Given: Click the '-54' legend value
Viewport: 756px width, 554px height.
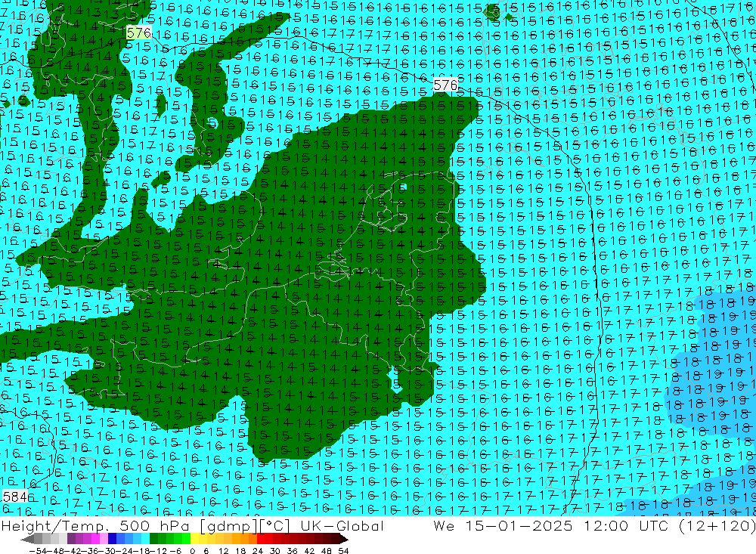Looking at the screenshot, I should (x=38, y=551).
